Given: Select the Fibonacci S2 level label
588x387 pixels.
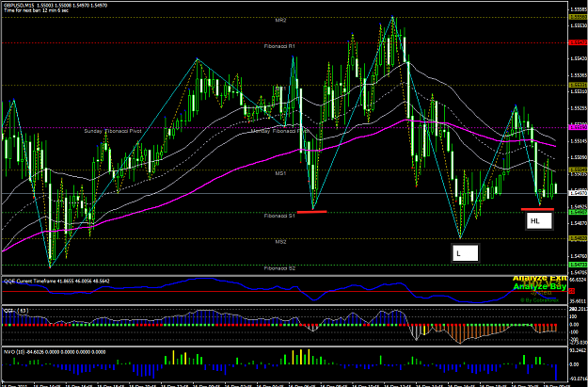Looking at the screenshot, I should click(x=279, y=268).
